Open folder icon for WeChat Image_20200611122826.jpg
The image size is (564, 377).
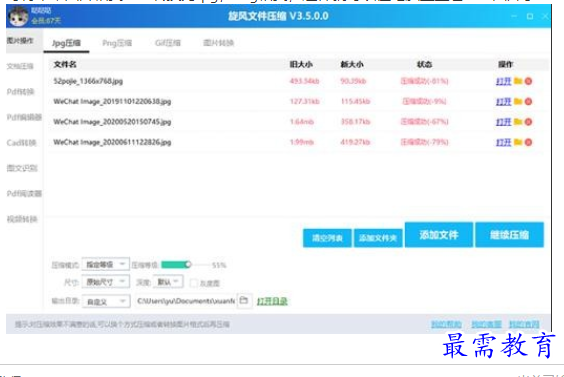tap(518, 142)
